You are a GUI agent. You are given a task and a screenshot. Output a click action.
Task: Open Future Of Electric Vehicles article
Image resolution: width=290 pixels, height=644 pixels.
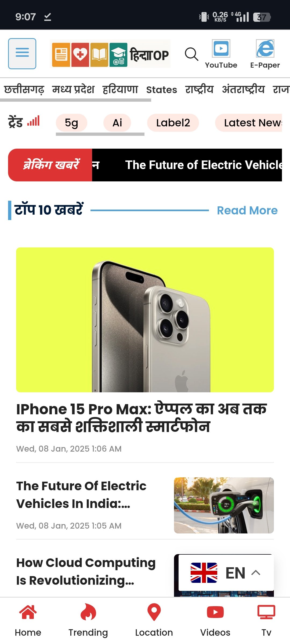(81, 495)
